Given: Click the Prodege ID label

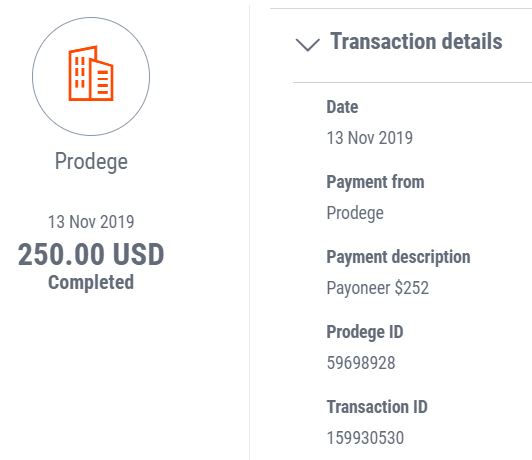Looking at the screenshot, I should [x=365, y=332].
